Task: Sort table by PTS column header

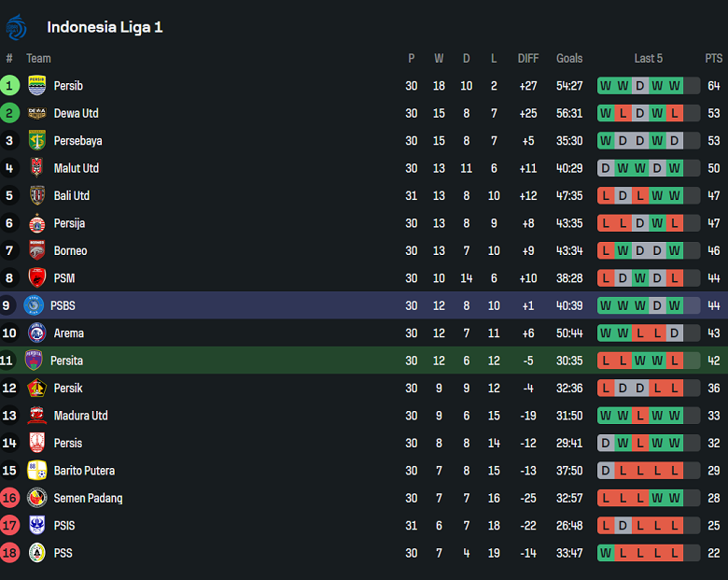Action: pos(713,59)
